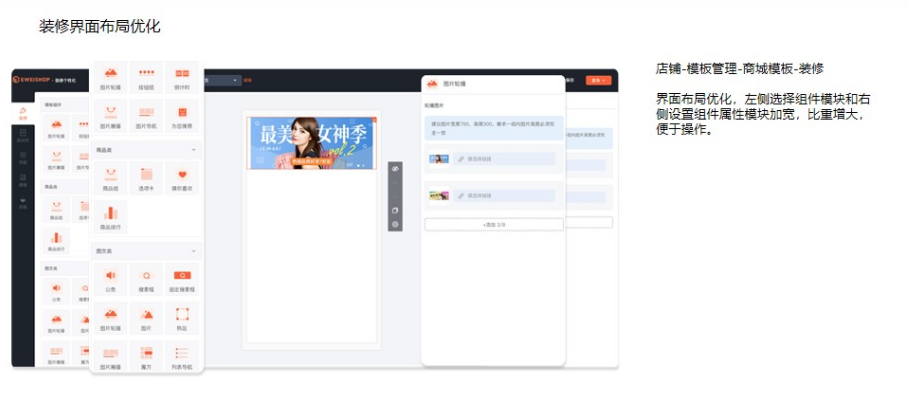Add the 倒计时 countdown component

[182, 78]
